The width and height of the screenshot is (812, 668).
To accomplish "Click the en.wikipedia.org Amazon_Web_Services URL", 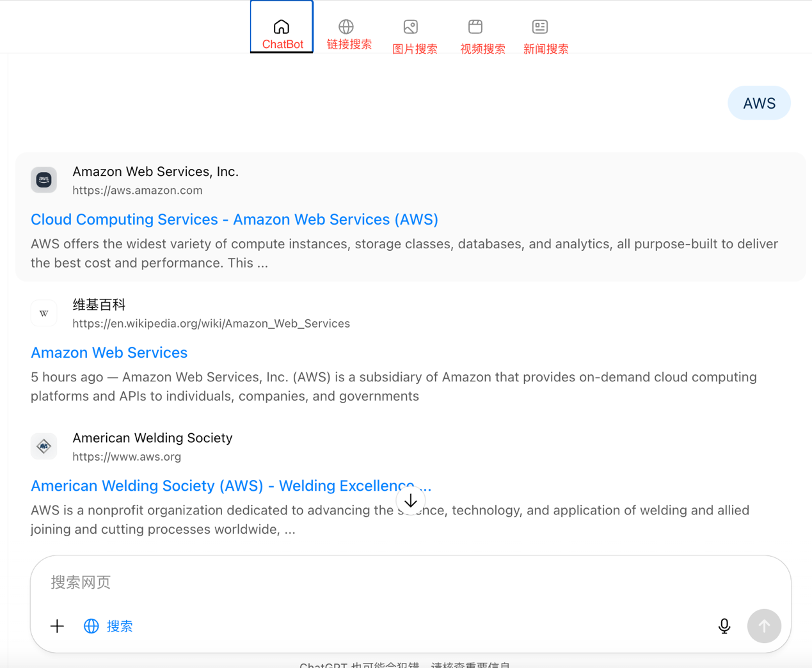I will tap(211, 323).
